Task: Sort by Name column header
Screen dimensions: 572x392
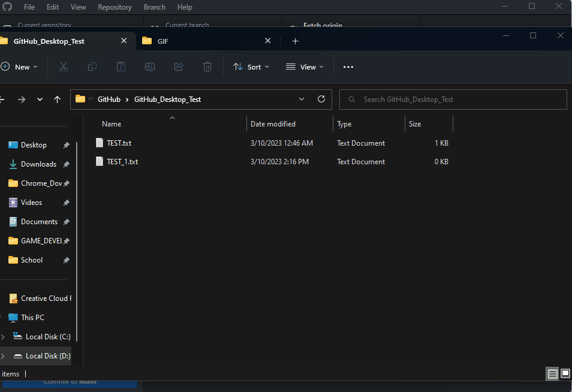Action: pyautogui.click(x=172, y=124)
